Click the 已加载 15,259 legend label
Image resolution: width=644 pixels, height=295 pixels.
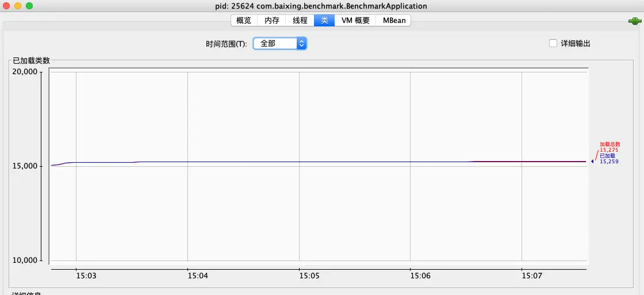pyautogui.click(x=609, y=159)
